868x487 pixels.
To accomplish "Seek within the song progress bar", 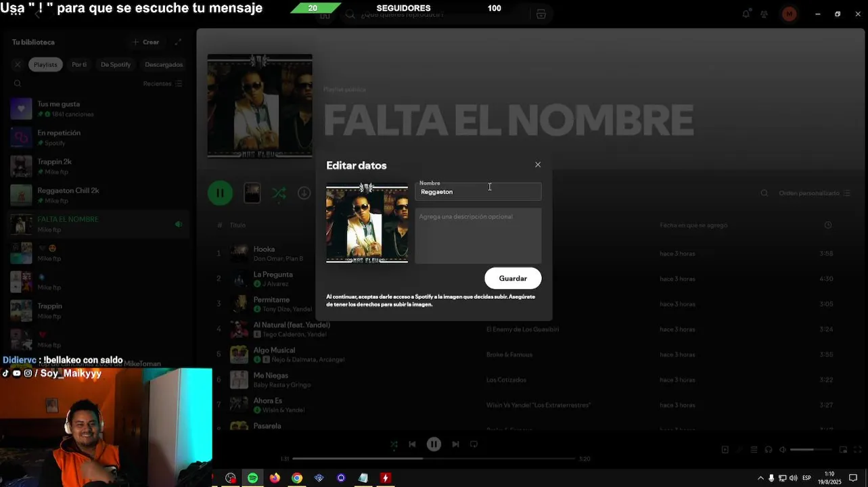I will (x=434, y=459).
